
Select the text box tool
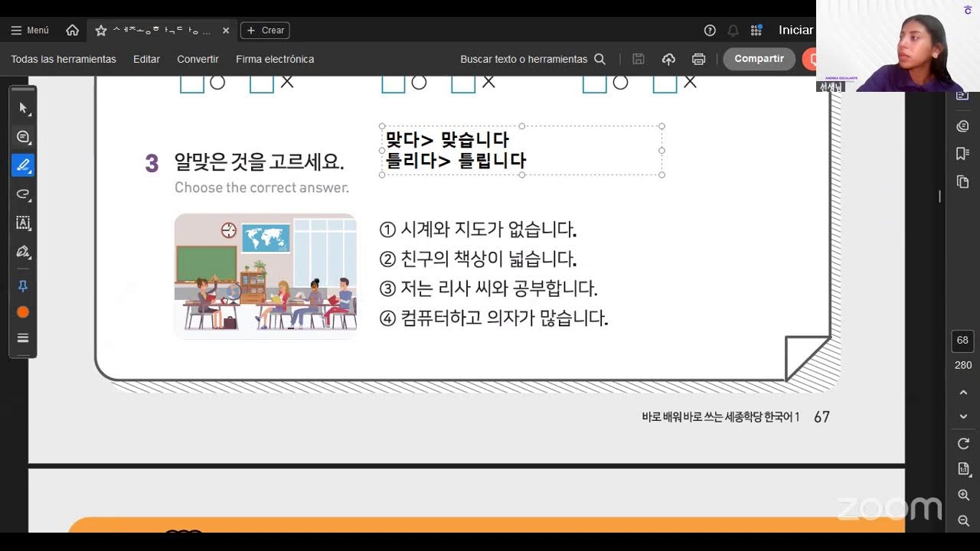tap(23, 223)
